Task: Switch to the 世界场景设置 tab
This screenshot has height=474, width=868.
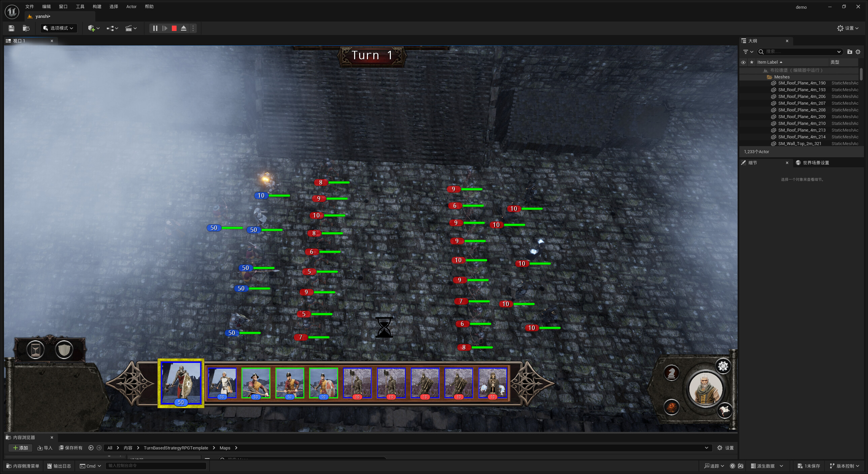Action: [815, 162]
